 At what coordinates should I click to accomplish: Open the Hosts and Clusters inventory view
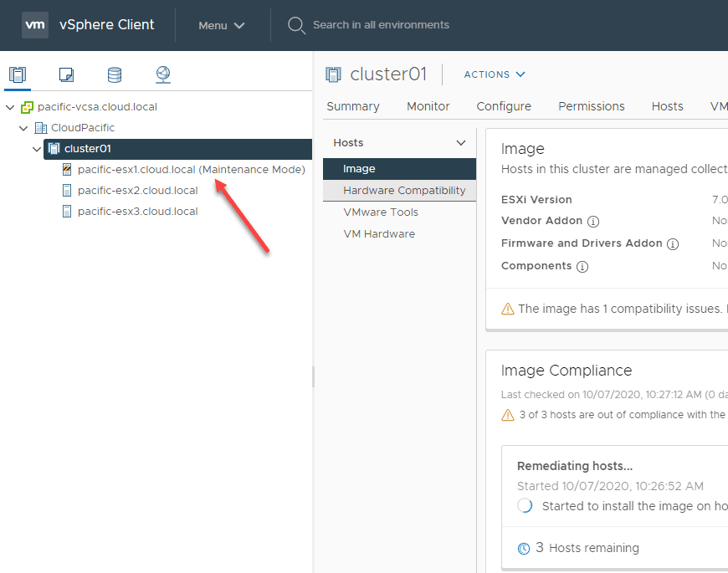[18, 74]
